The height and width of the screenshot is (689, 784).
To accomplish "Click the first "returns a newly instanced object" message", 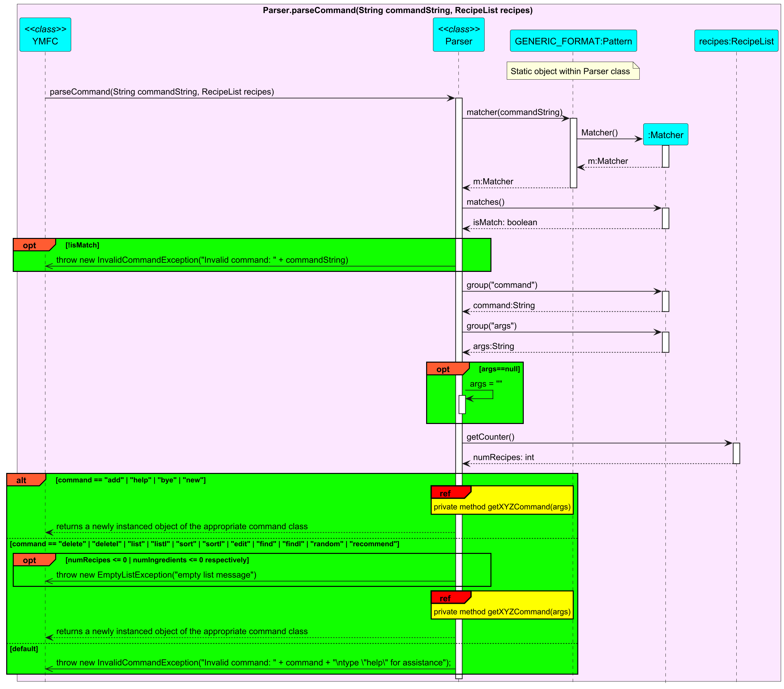I will pos(182,526).
